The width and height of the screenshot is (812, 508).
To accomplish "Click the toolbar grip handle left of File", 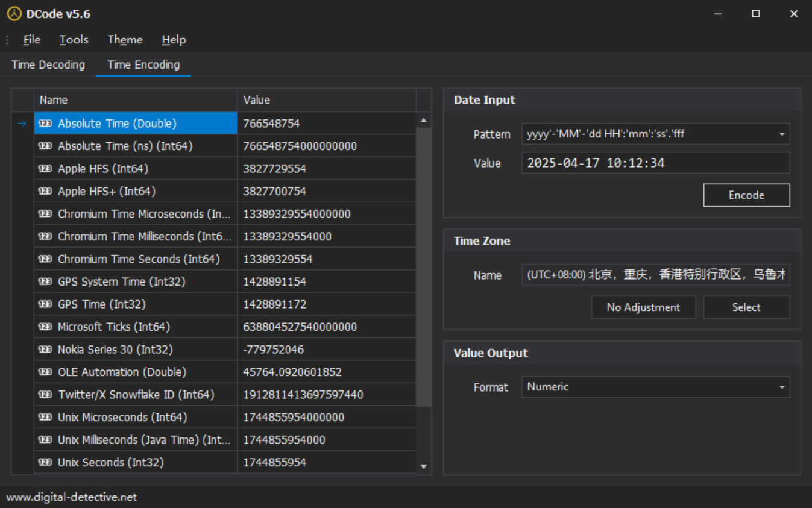I will (x=7, y=40).
